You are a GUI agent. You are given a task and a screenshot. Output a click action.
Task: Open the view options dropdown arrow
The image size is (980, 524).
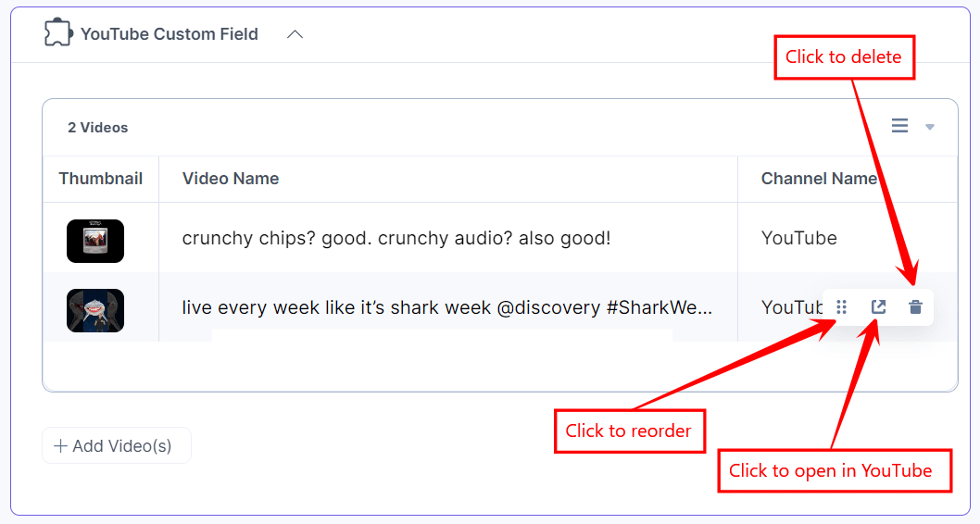(930, 127)
